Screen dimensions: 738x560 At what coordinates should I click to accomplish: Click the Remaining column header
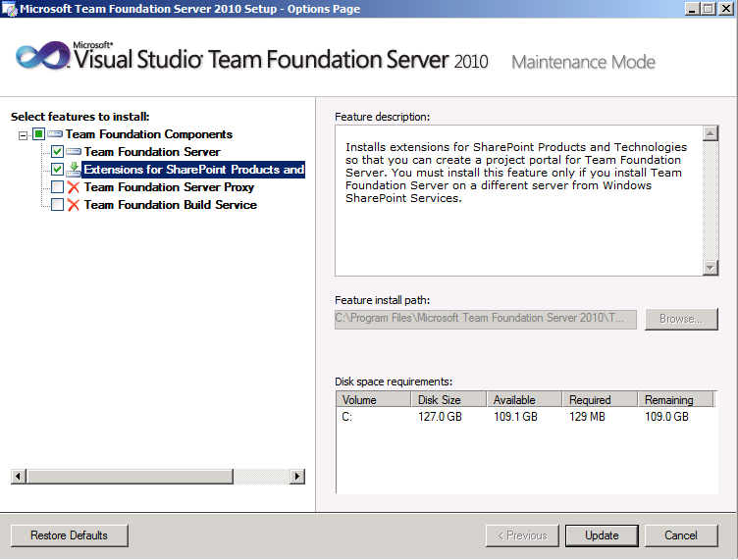(676, 400)
